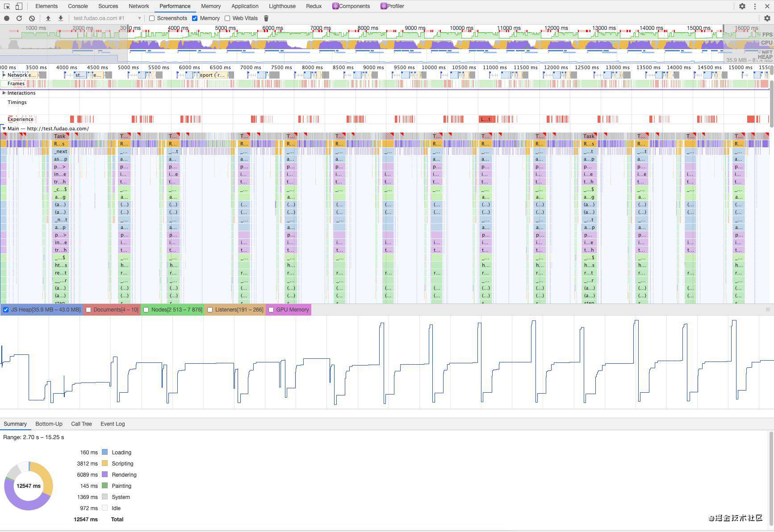Open the Memory panel tab
The height and width of the screenshot is (532, 774).
211,6
